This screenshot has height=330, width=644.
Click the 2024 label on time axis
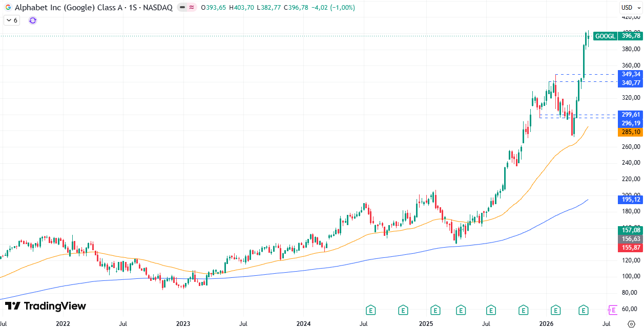click(304, 324)
